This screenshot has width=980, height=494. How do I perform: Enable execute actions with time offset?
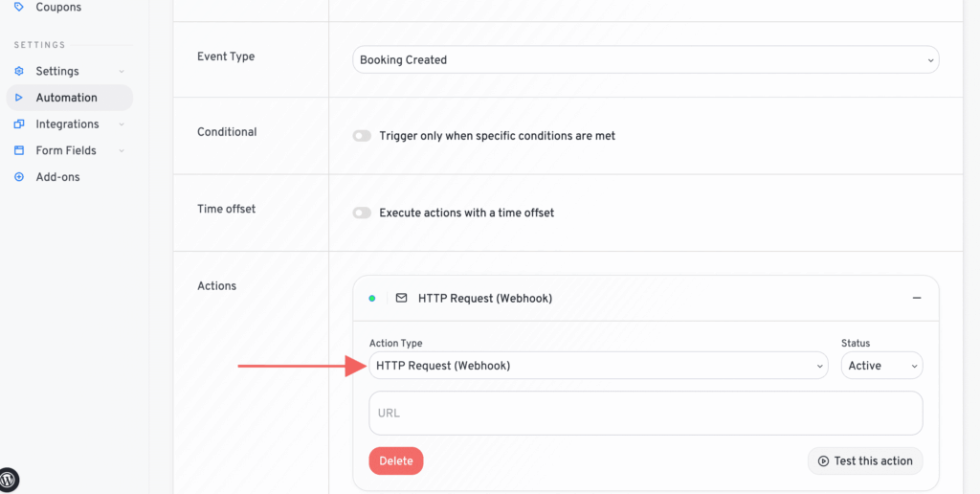pyautogui.click(x=362, y=213)
